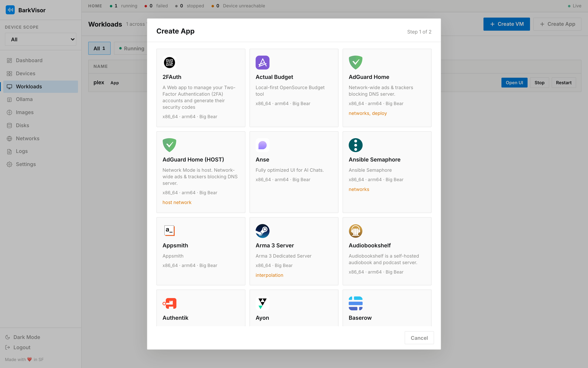Click the Anse chat bubble icon
The width and height of the screenshot is (588, 368).
262,145
